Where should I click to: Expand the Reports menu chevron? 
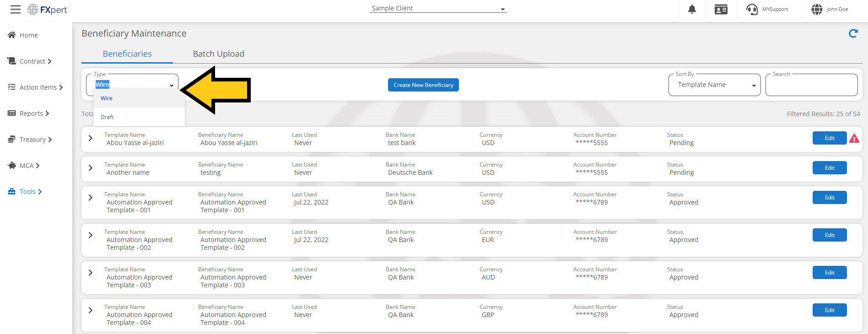47,113
